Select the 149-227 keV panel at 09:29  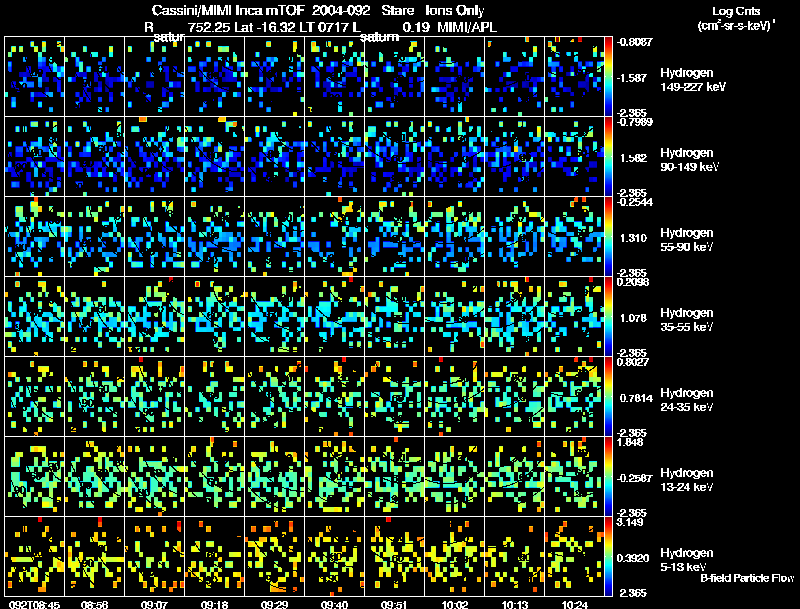coord(274,77)
